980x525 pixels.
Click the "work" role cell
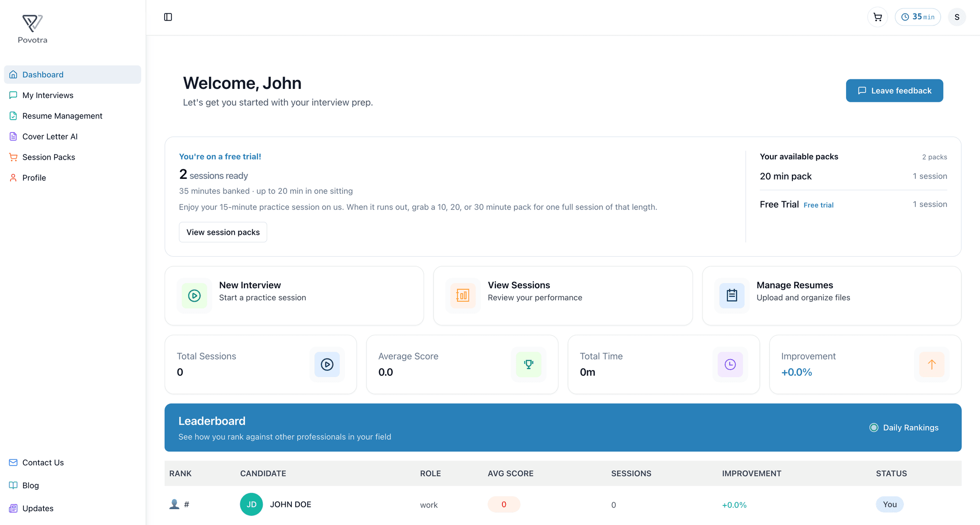coord(429,505)
